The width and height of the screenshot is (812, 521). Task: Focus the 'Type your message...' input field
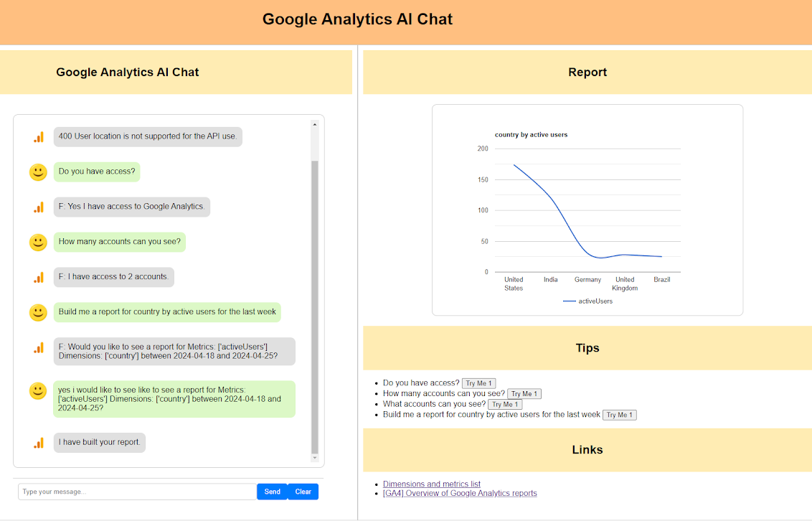coord(137,492)
